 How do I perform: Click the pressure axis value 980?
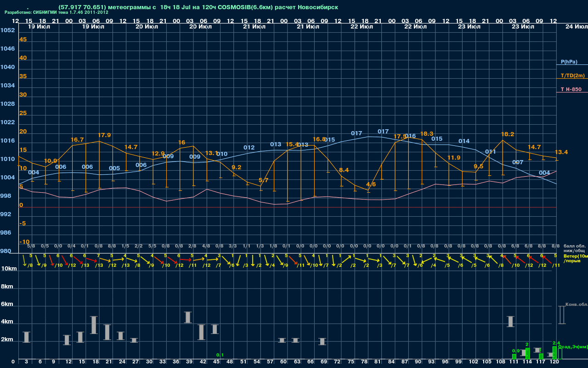6,251
